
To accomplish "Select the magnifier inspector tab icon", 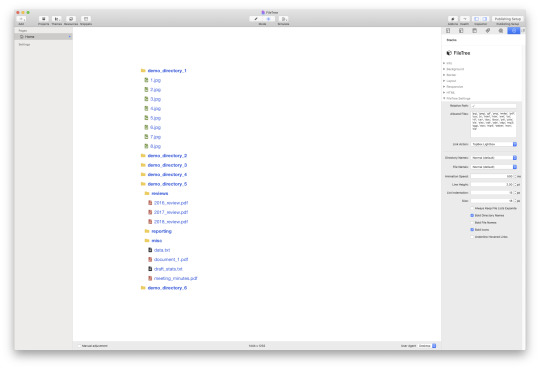I will point(501,31).
